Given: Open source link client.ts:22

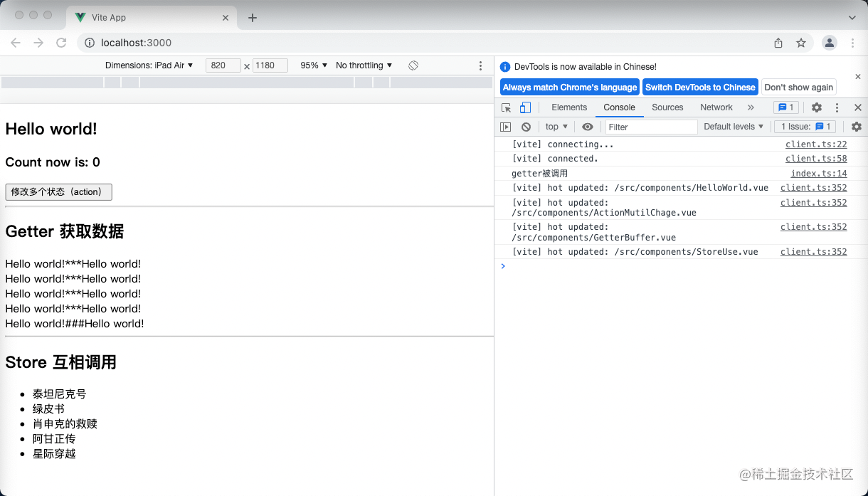Looking at the screenshot, I should click(816, 144).
